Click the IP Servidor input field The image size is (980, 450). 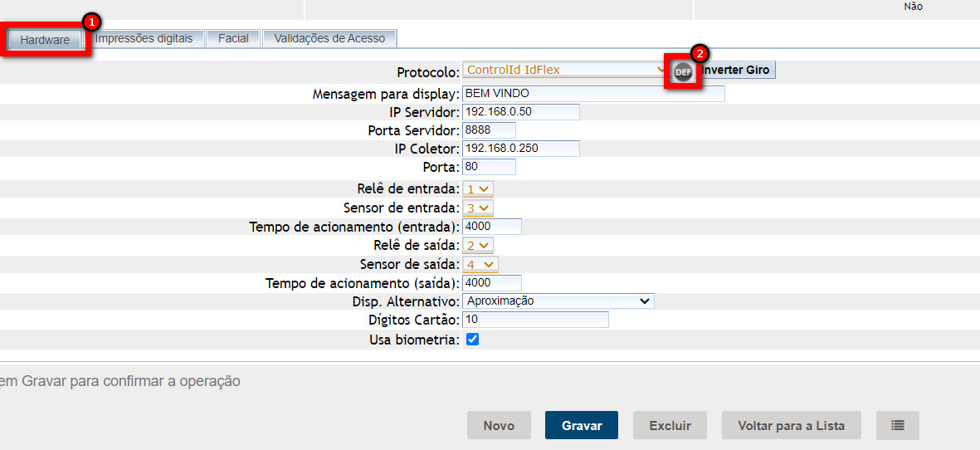[x=520, y=112]
